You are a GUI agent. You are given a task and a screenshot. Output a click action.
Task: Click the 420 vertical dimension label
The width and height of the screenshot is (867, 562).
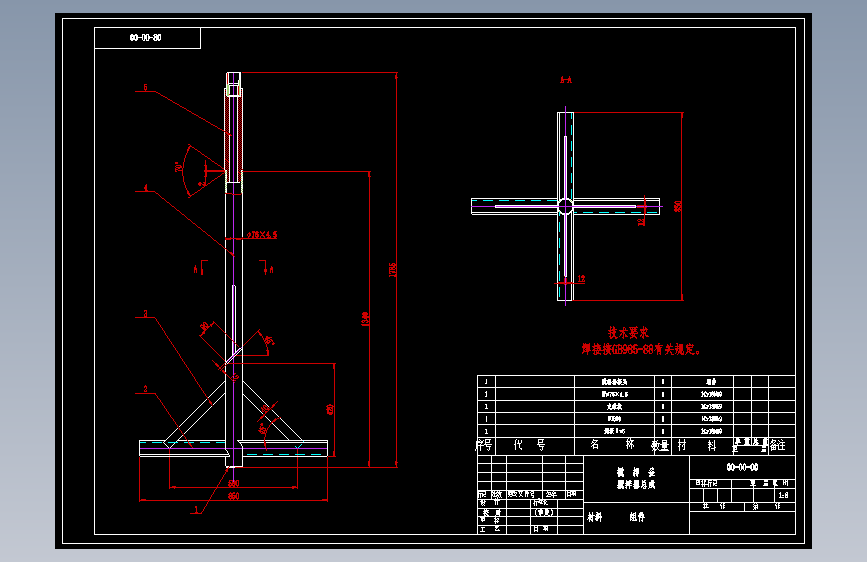click(x=330, y=409)
